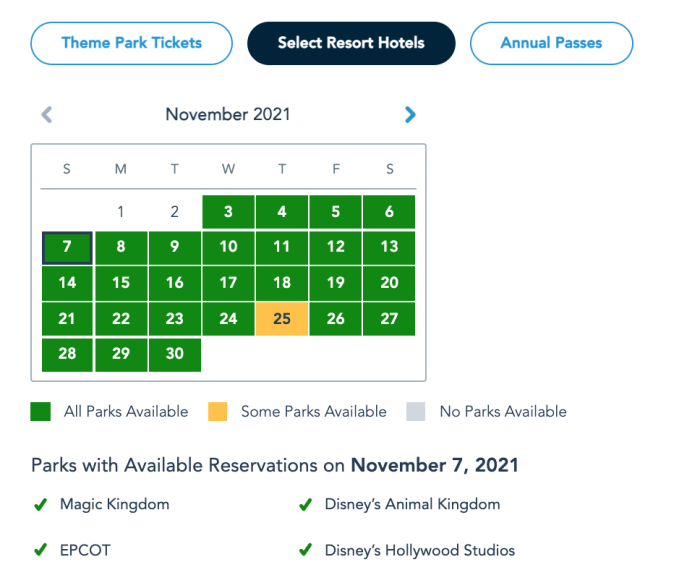Select November 30 on the calendar

click(175, 355)
